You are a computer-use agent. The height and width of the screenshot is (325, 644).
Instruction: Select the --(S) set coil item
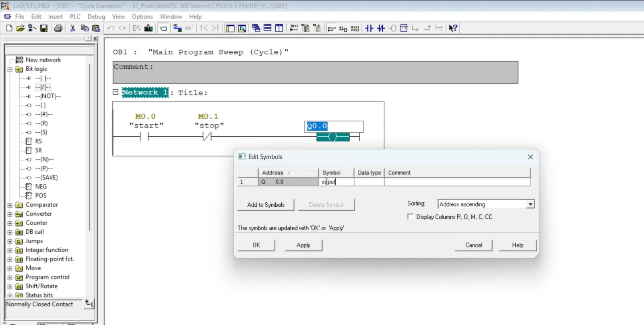click(41, 132)
